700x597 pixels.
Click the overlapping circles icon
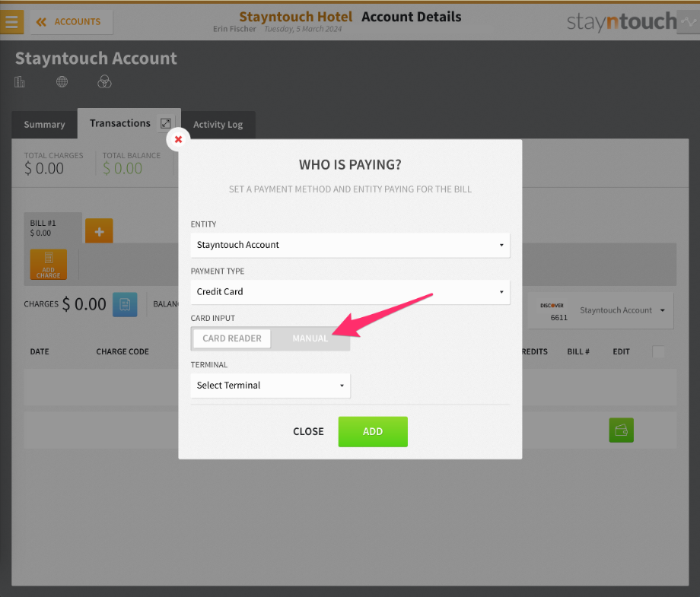pos(104,81)
